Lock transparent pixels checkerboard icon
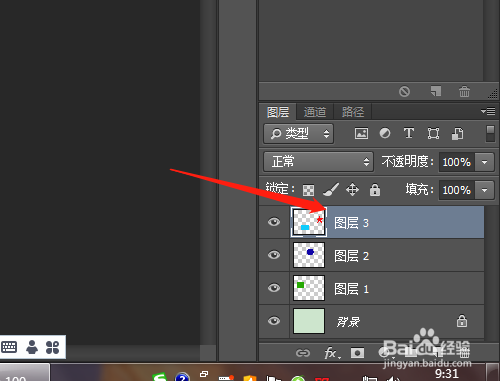This screenshot has height=381, width=500. tap(308, 190)
